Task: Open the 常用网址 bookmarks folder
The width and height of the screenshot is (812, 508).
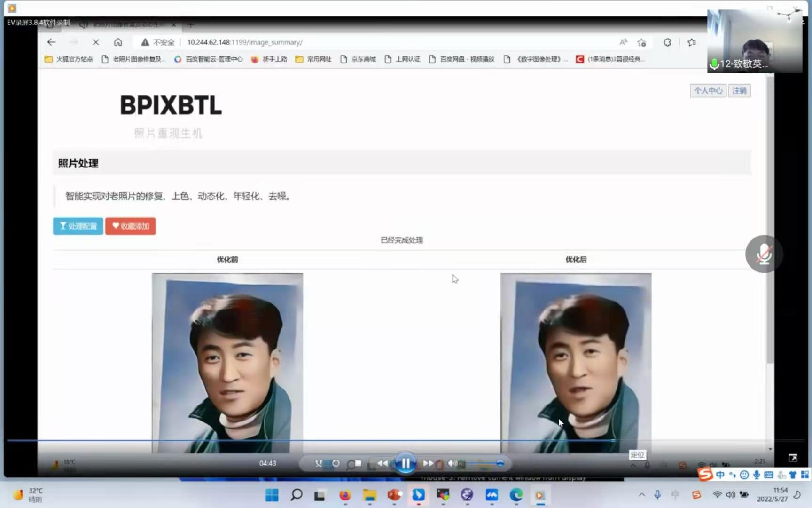Action: [x=313, y=59]
